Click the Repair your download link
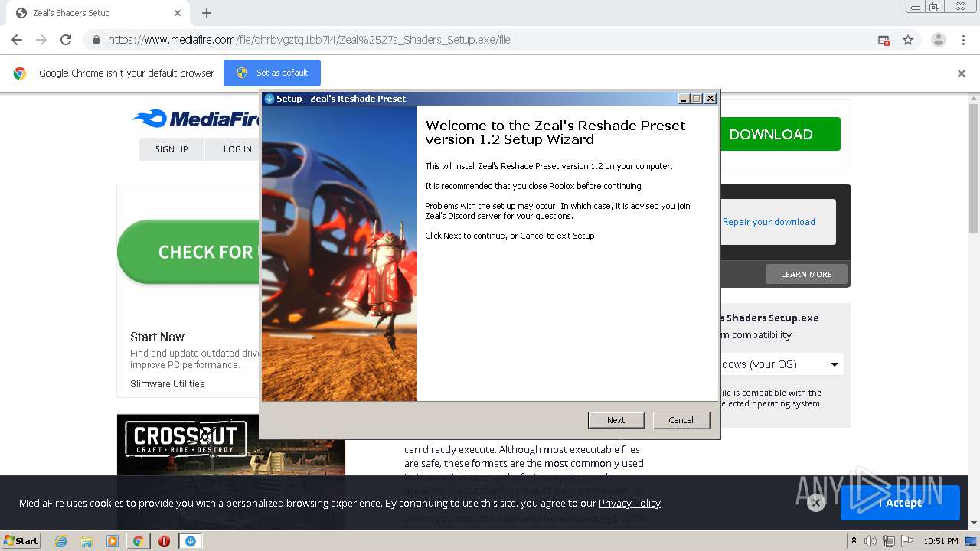Image resolution: width=980 pixels, height=551 pixels. (x=769, y=222)
